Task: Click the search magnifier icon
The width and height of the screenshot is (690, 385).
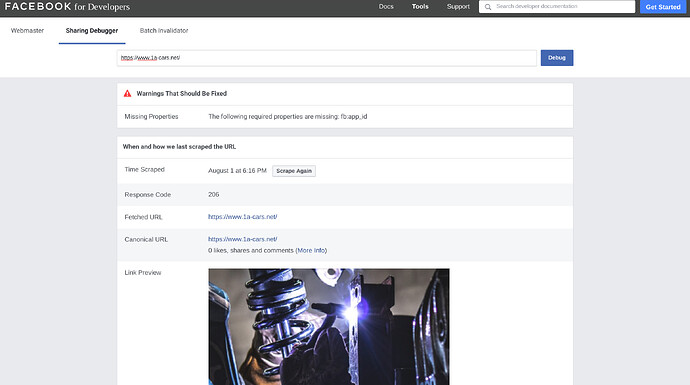Action: tap(488, 7)
